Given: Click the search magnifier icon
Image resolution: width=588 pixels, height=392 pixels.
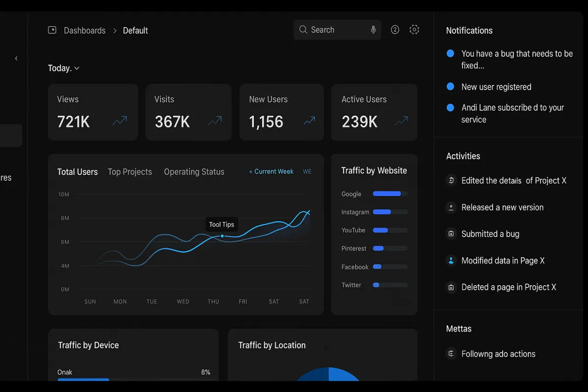Looking at the screenshot, I should 303,30.
